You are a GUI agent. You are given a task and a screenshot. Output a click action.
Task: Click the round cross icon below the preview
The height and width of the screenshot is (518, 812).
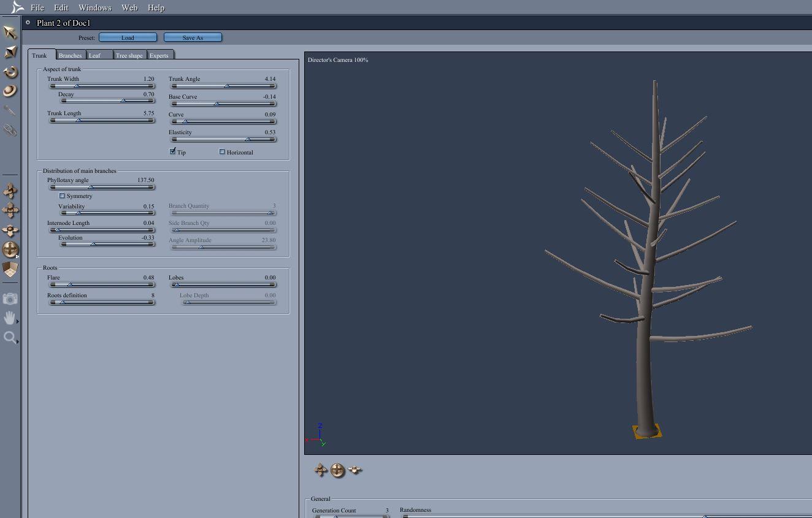[x=337, y=470]
